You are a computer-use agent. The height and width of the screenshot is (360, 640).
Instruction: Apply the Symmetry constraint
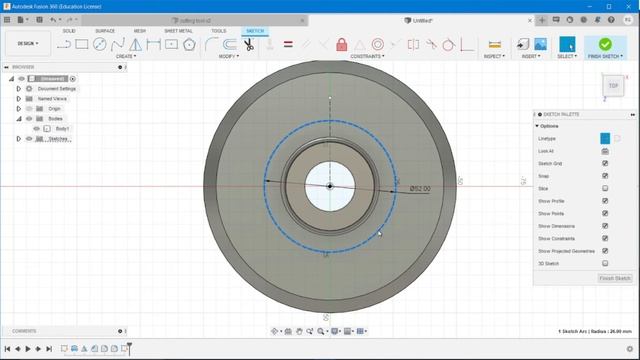(413, 44)
